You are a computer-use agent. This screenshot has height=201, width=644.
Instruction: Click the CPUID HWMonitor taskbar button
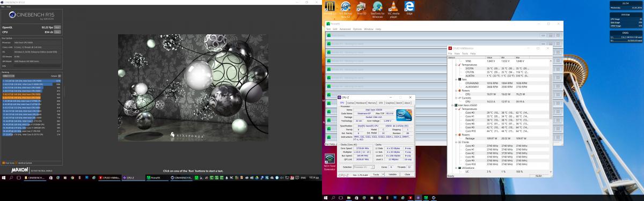pos(109,177)
